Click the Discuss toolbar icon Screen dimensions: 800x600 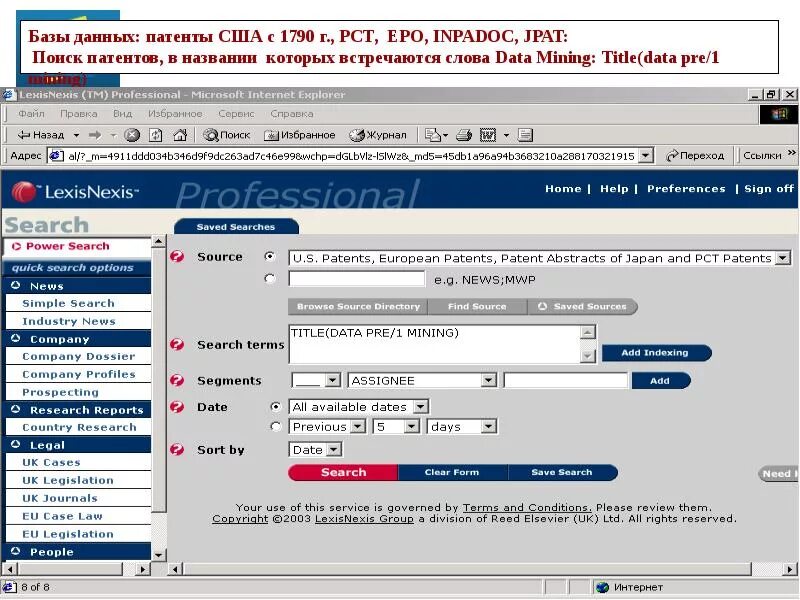525,135
